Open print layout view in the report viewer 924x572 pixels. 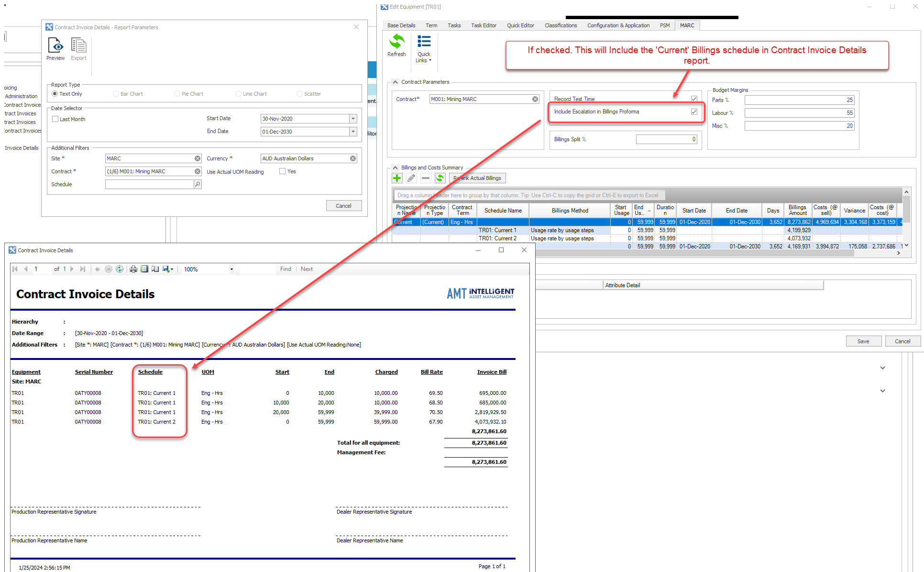click(144, 269)
